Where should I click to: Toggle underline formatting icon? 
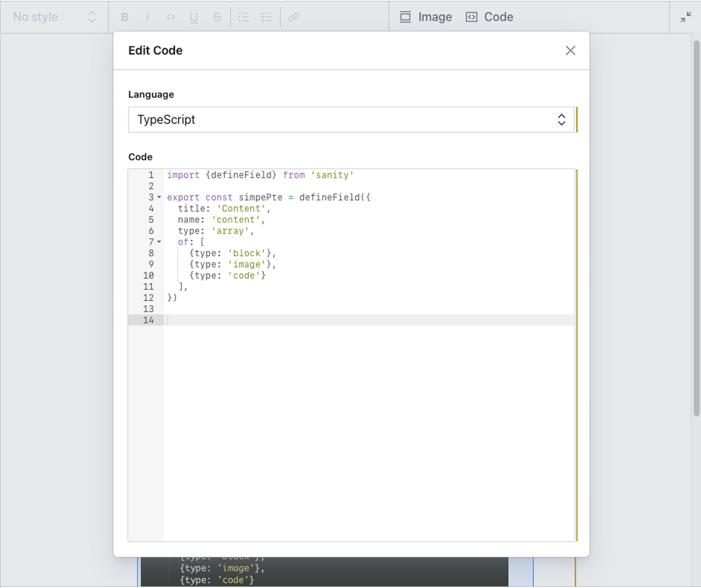click(x=194, y=17)
